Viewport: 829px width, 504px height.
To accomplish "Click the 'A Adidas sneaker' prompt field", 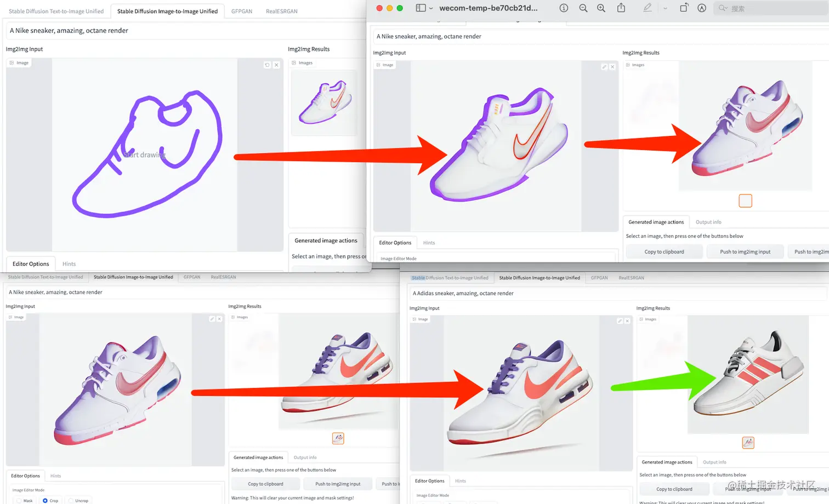I will (x=618, y=294).
